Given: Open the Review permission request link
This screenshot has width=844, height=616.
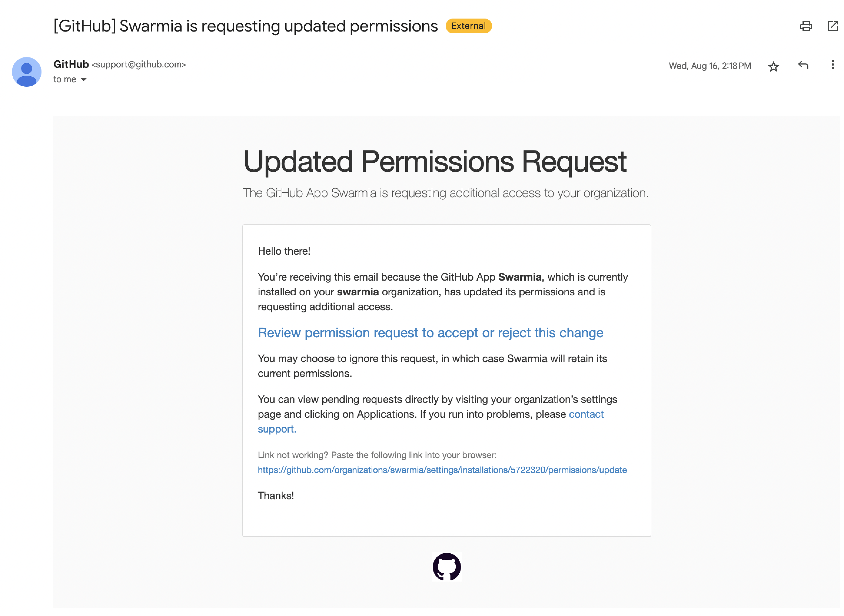Looking at the screenshot, I should 430,333.
